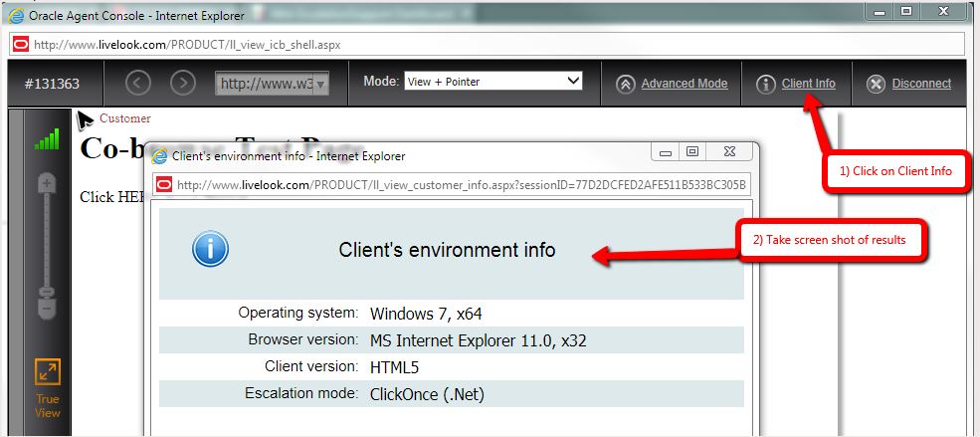
Task: Click the ClickOnce (.Net) value
Action: pos(427,394)
